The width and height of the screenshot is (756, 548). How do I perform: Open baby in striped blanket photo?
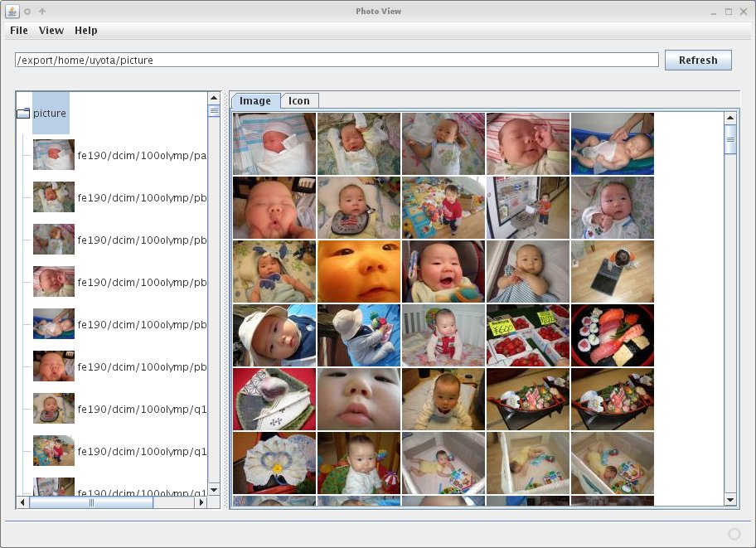528,271
